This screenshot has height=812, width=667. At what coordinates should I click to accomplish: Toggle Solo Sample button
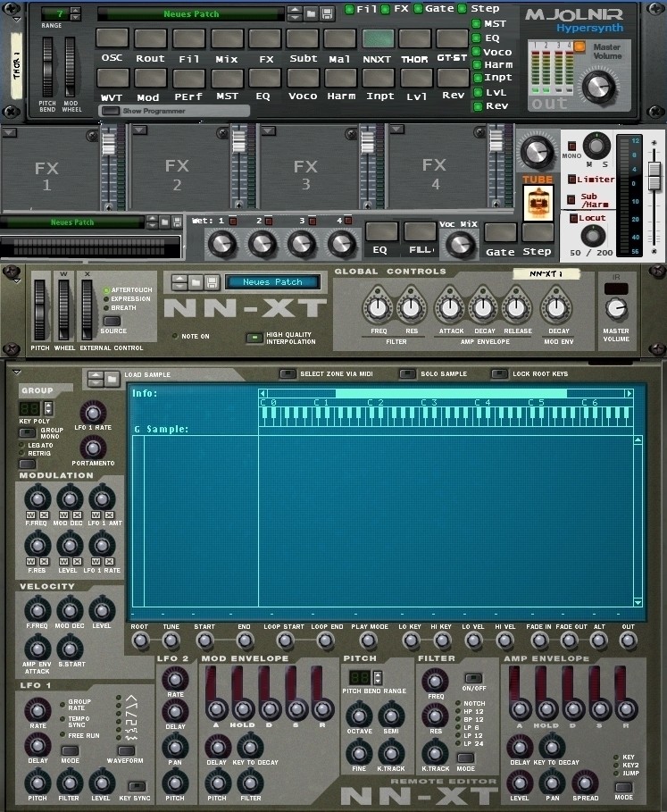point(408,373)
